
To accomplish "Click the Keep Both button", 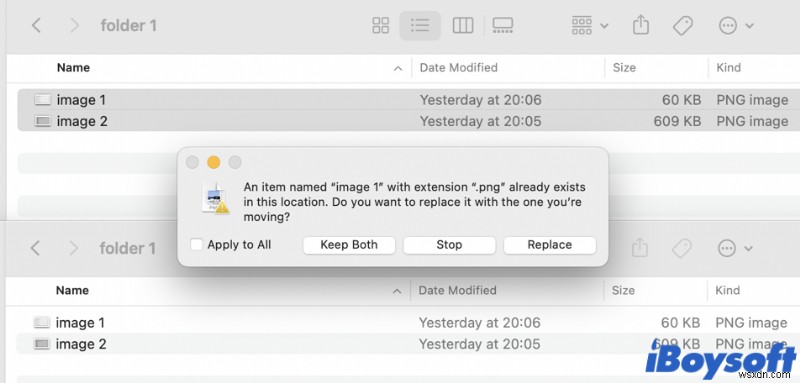I will coord(349,245).
